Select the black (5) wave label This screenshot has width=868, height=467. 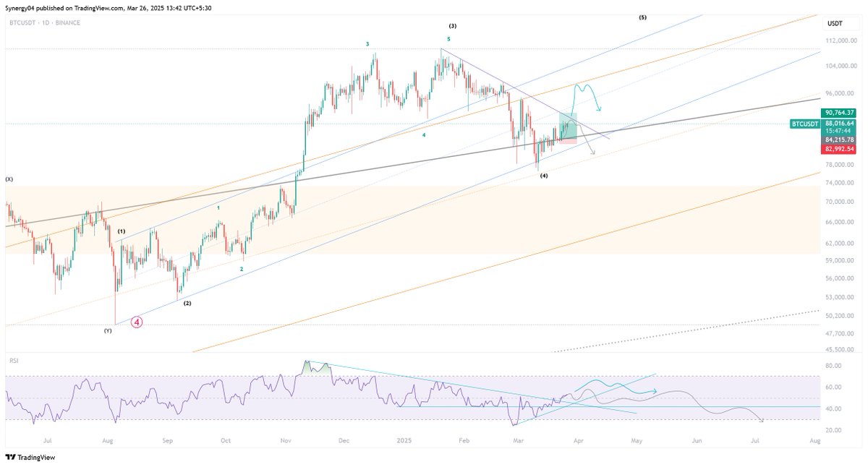point(642,17)
